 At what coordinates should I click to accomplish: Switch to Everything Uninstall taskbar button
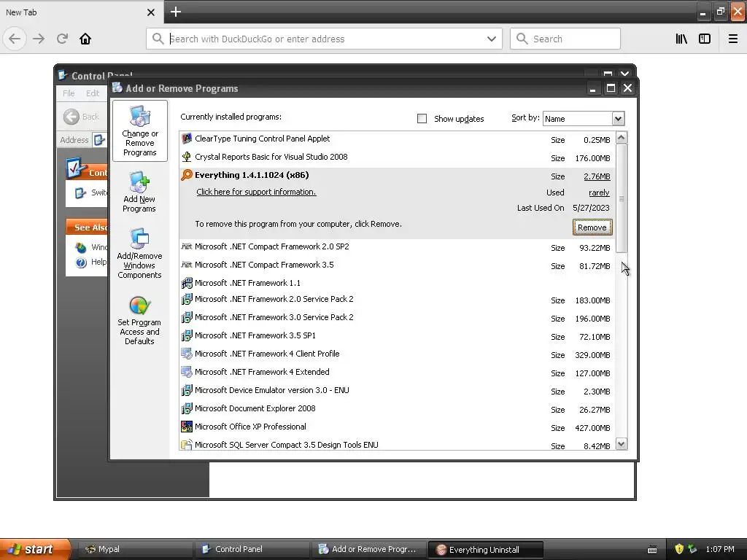pyautogui.click(x=486, y=550)
